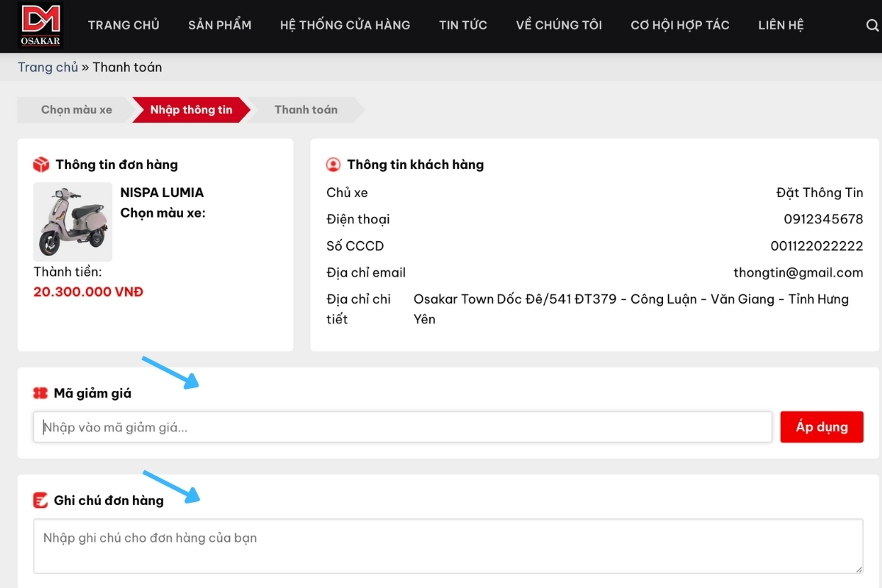This screenshot has height=588, width=882.
Task: Open the search magnifier icon
Action: [x=872, y=26]
